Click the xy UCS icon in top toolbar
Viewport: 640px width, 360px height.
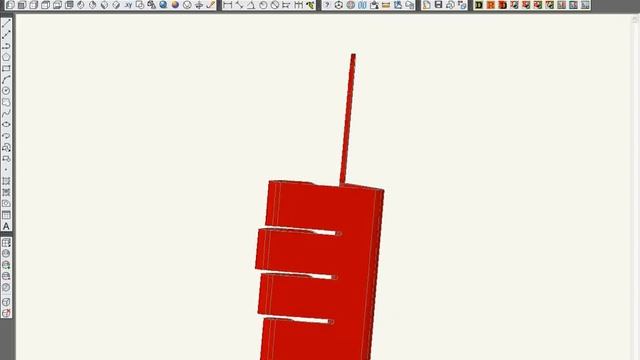point(128,5)
